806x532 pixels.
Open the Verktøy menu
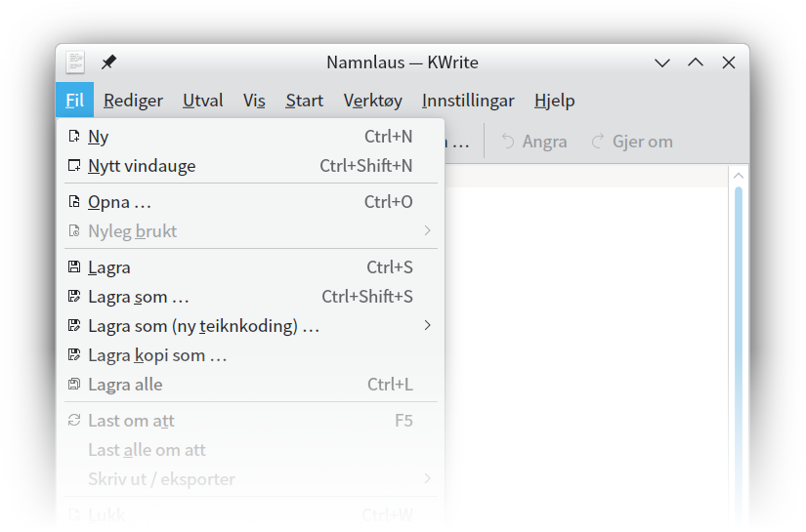click(x=372, y=101)
